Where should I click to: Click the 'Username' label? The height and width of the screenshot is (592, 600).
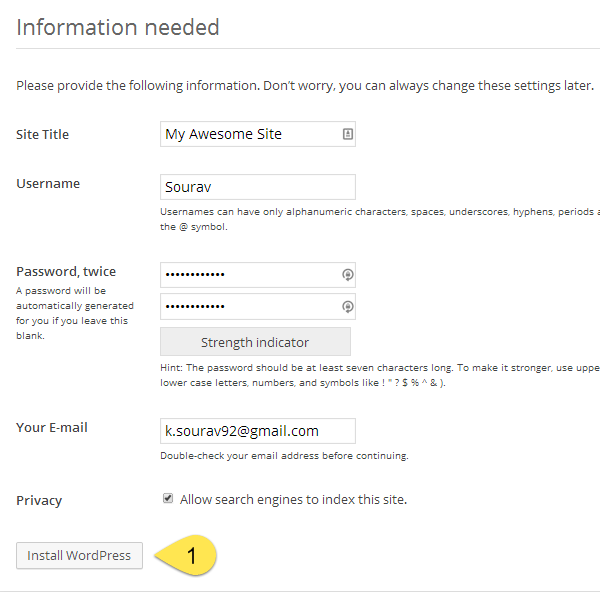point(48,184)
